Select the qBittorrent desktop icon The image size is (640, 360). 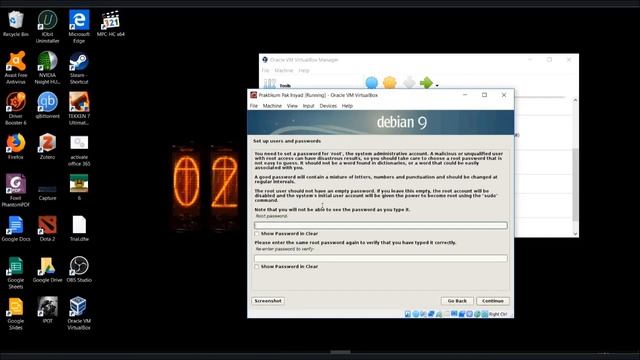click(x=47, y=105)
